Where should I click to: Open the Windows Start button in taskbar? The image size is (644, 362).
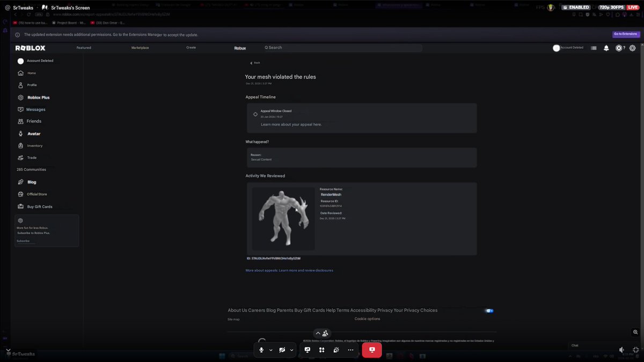[222, 356]
